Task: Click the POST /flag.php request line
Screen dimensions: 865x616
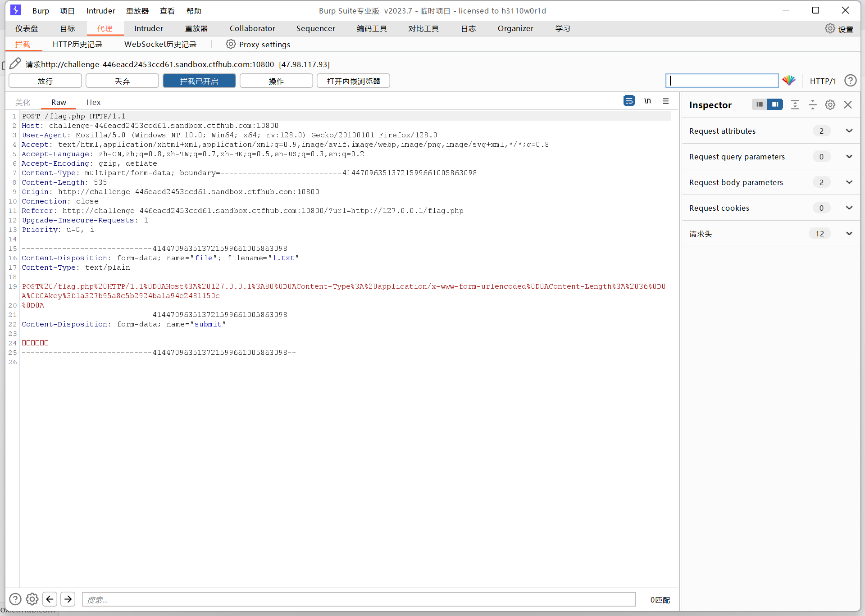Action: click(x=74, y=116)
